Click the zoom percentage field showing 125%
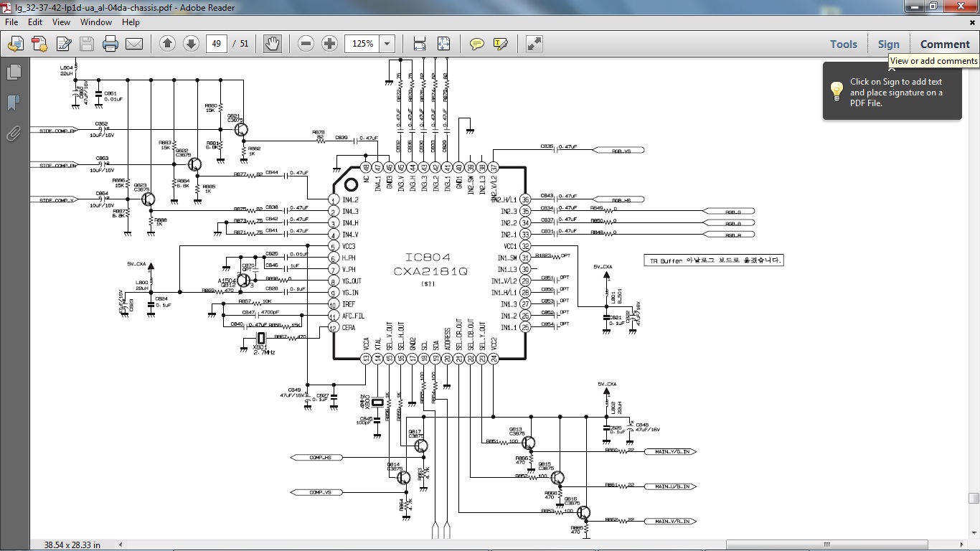This screenshot has height=551, width=980. [362, 44]
